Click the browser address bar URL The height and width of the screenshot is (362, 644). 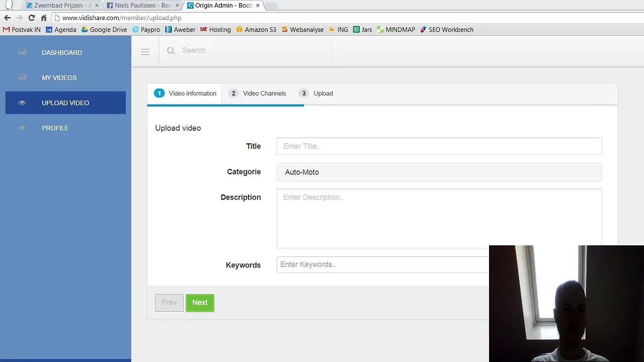coord(122,18)
